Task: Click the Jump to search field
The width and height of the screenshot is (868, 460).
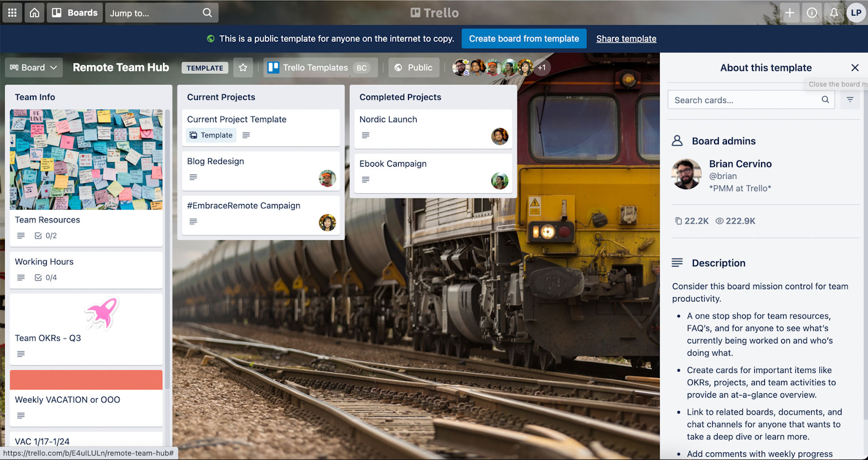Action: point(162,12)
